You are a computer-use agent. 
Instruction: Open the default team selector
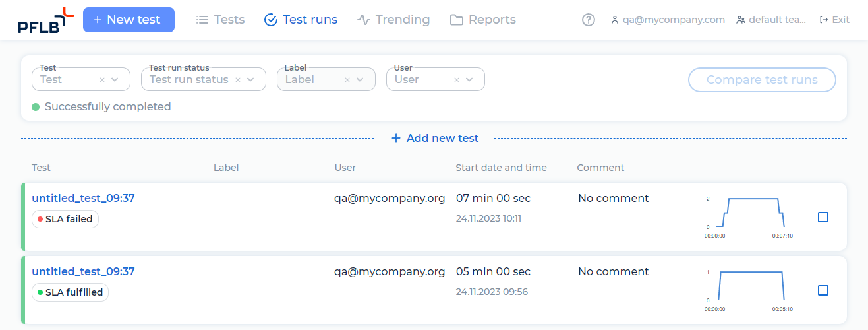pos(771,20)
